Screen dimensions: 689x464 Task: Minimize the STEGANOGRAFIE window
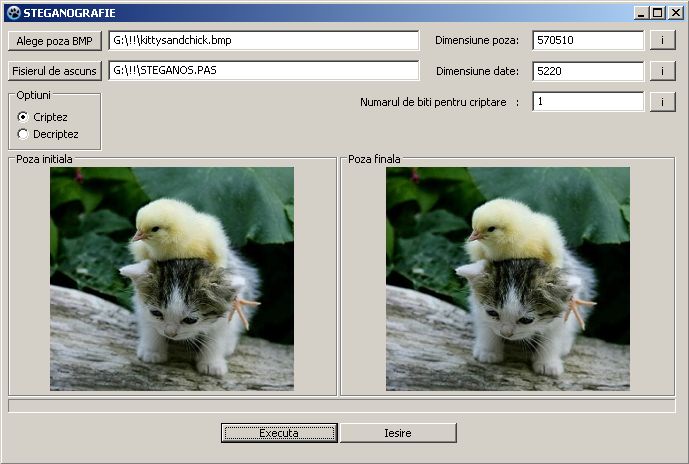click(x=641, y=13)
